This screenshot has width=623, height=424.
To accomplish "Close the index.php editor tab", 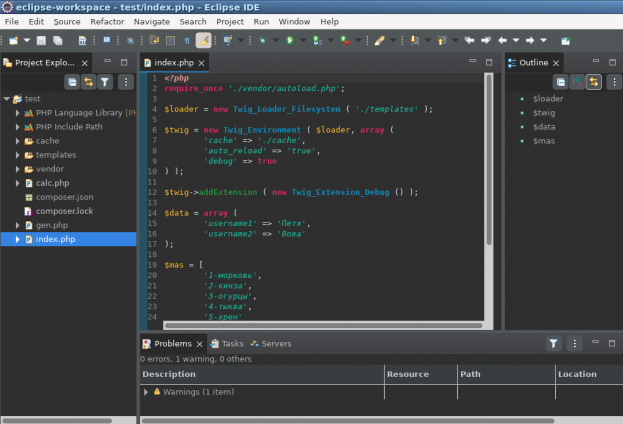I will (x=201, y=63).
